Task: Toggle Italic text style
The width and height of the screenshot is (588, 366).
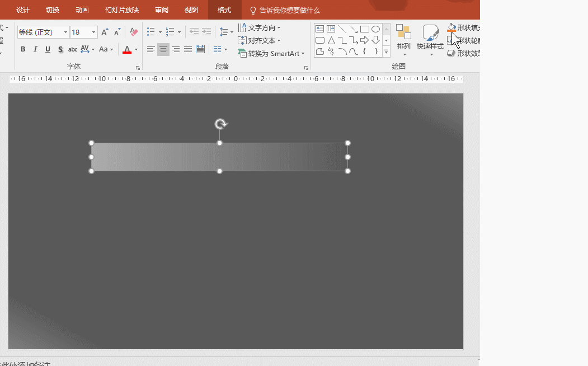Action: click(x=35, y=49)
